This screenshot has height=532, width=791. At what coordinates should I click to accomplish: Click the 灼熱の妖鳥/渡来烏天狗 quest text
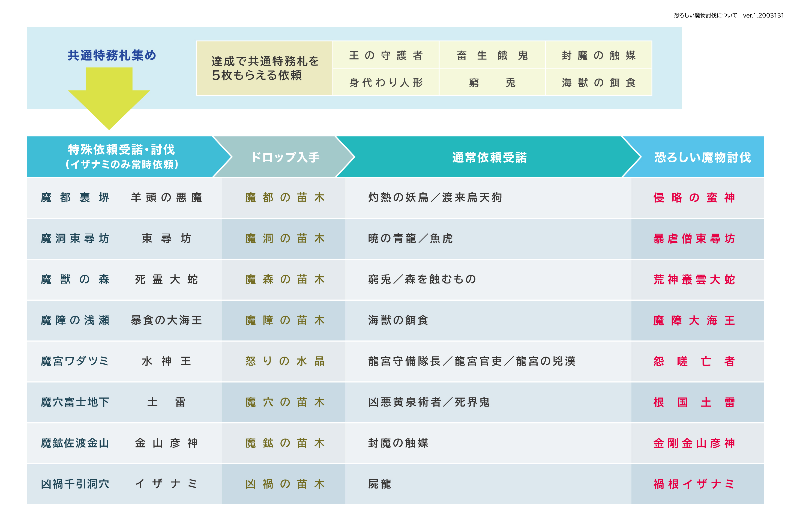[435, 198]
